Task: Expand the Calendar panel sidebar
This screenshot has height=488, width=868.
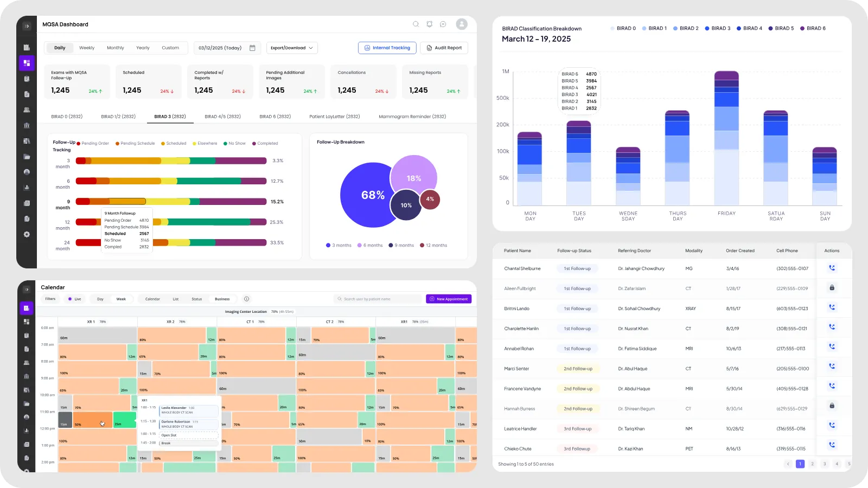Action: 26,290
